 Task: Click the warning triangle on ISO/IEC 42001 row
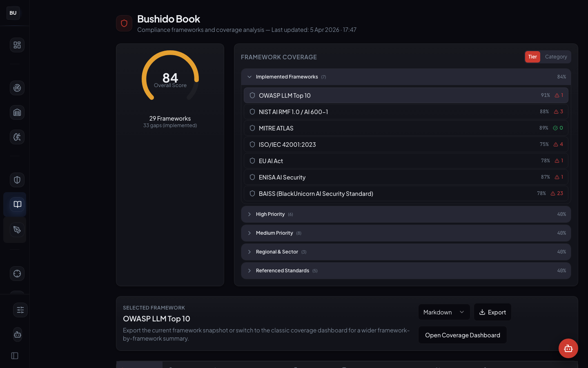tap(556, 144)
